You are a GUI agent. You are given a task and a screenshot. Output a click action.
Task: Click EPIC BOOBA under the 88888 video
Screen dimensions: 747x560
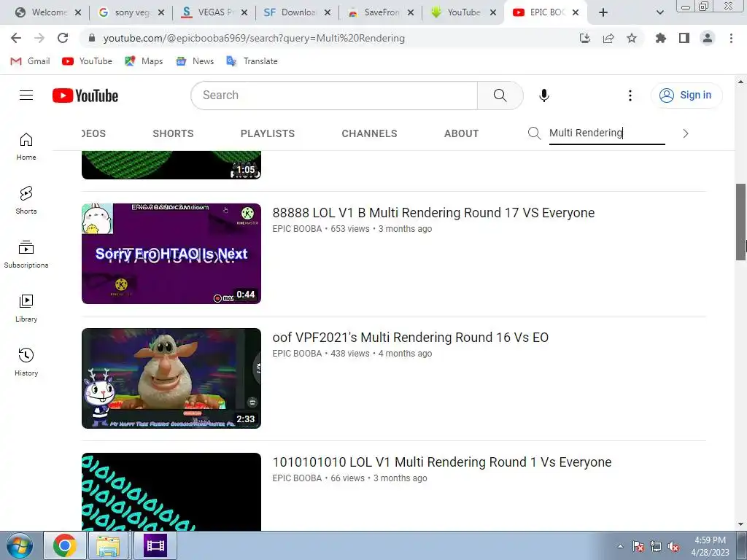coord(297,228)
